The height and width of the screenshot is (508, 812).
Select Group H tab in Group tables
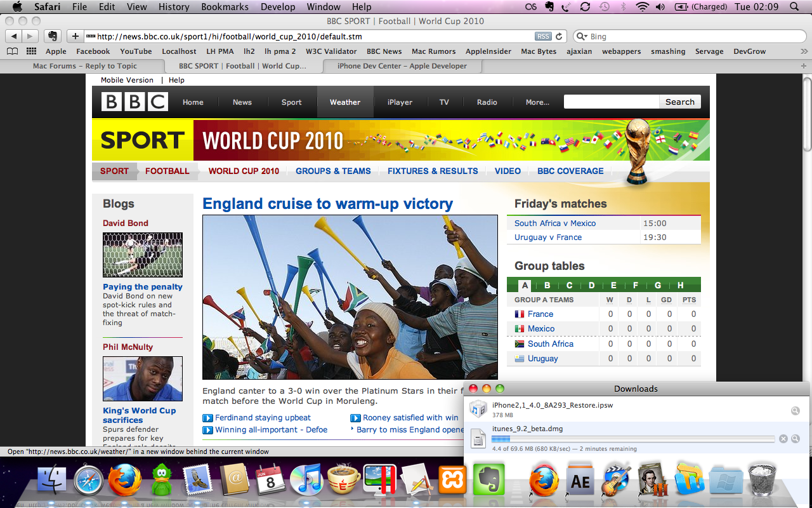pyautogui.click(x=680, y=285)
